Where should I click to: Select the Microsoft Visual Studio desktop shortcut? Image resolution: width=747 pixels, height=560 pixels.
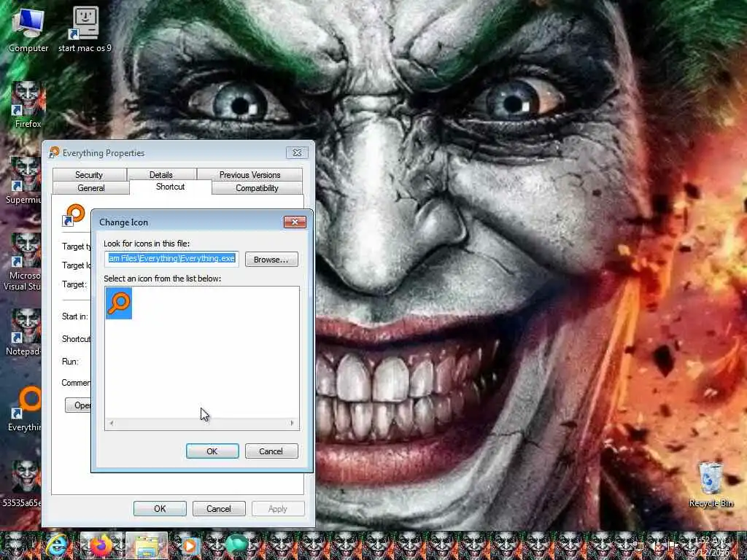(x=23, y=262)
